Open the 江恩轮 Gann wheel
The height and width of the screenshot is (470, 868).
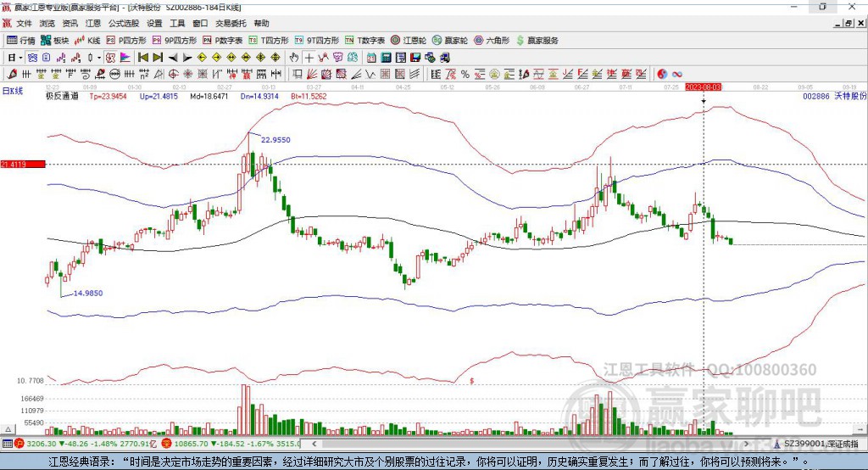(x=409, y=41)
